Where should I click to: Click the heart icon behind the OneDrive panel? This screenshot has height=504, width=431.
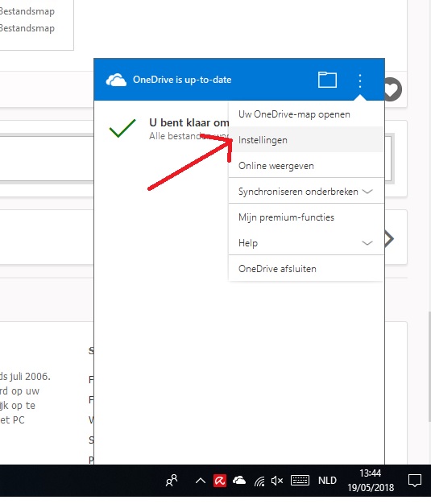(393, 89)
